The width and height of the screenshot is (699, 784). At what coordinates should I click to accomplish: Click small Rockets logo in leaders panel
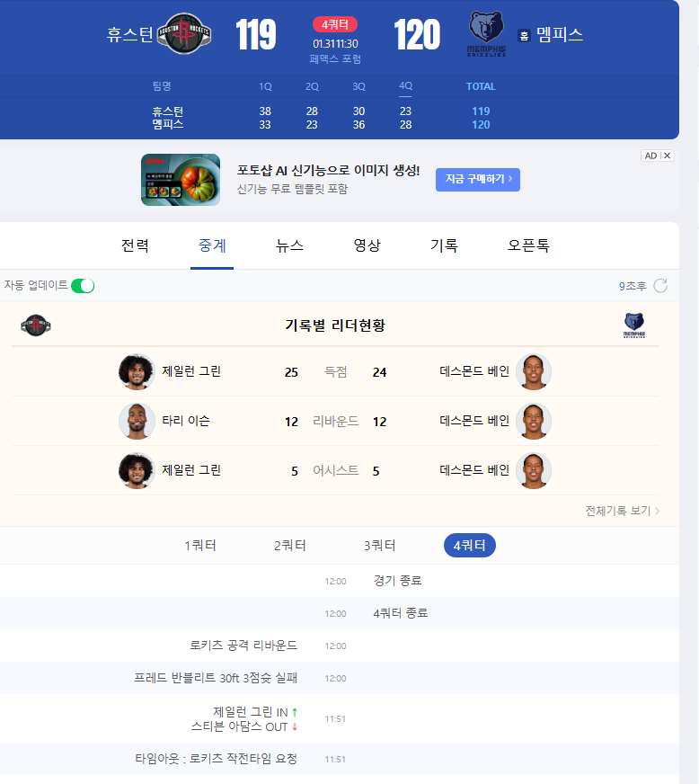[35, 325]
